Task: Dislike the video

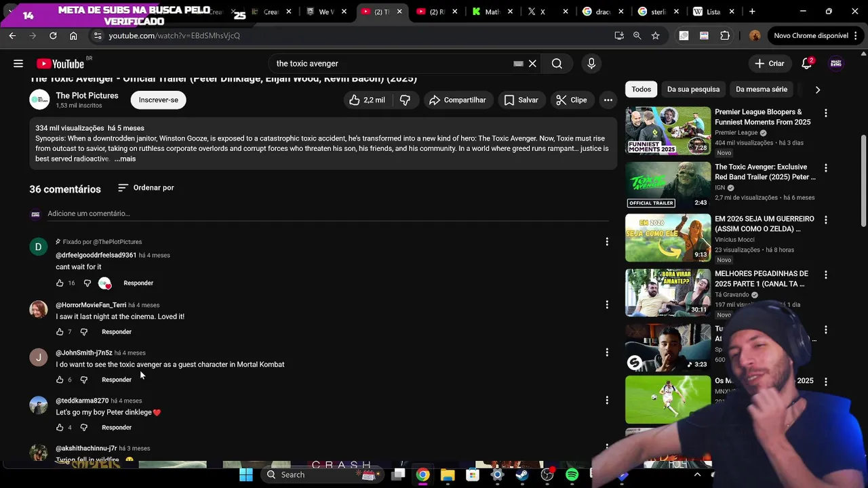Action: (x=405, y=100)
